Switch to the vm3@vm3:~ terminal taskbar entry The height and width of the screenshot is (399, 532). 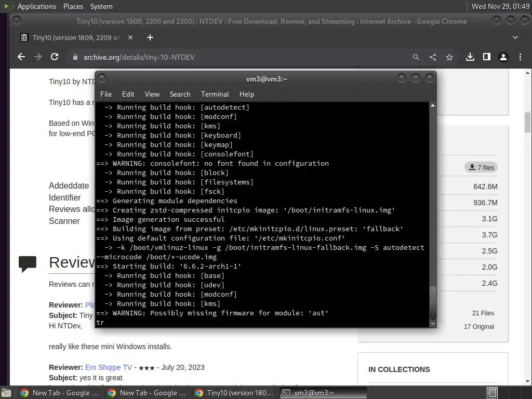point(323,393)
